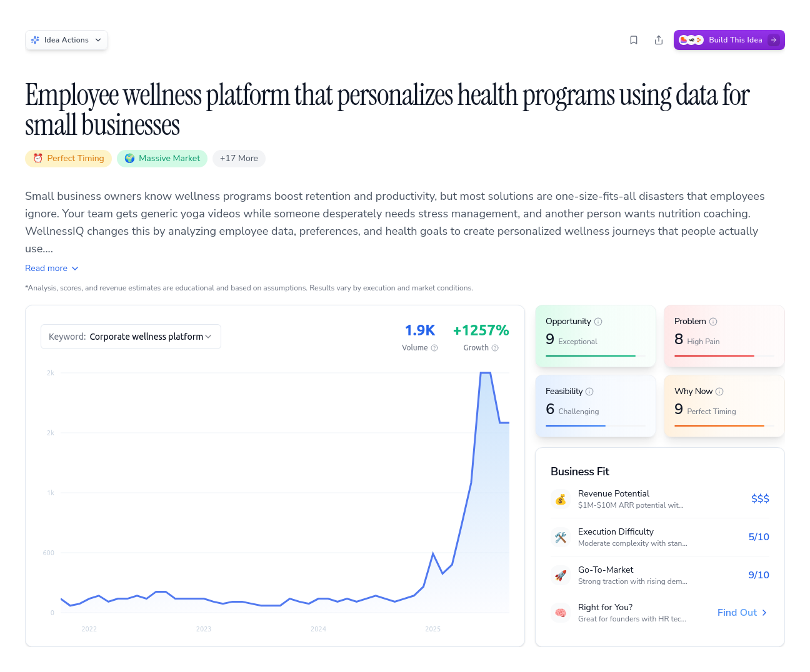Screen dimensions: 810x672
Task: Click the Build This Idea button
Action: click(x=729, y=40)
